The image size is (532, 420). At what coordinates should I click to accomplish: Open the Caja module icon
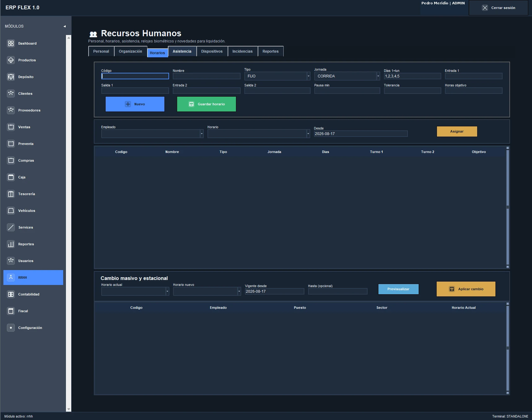[11, 177]
